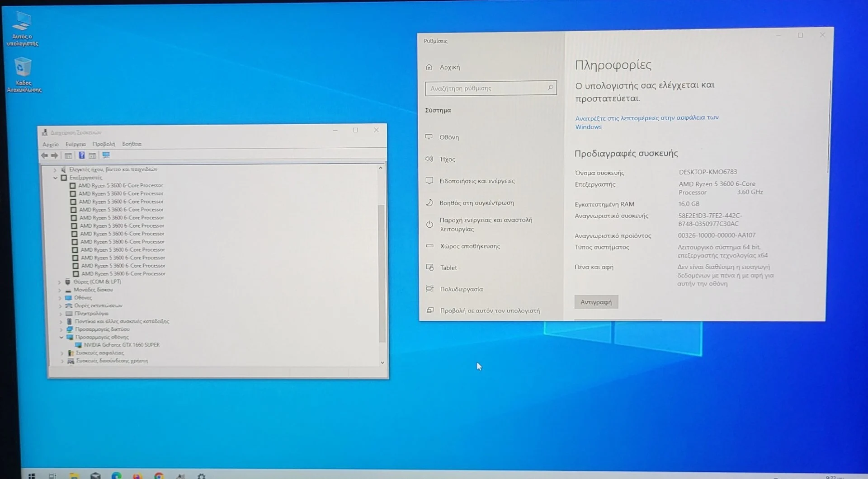This screenshot has height=479, width=868.
Task: Open Βοήθεια menu in Device Manager
Action: (x=132, y=144)
